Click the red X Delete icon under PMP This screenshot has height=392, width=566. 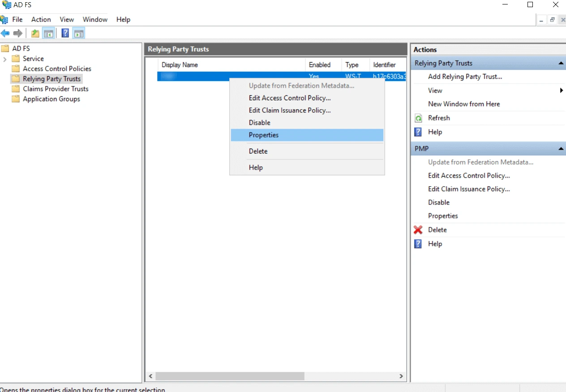pos(417,230)
